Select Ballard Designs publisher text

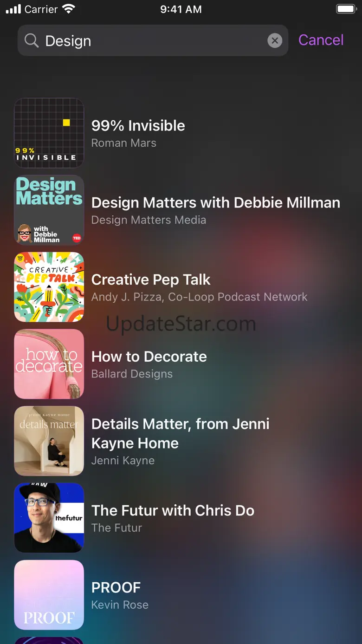point(132,374)
